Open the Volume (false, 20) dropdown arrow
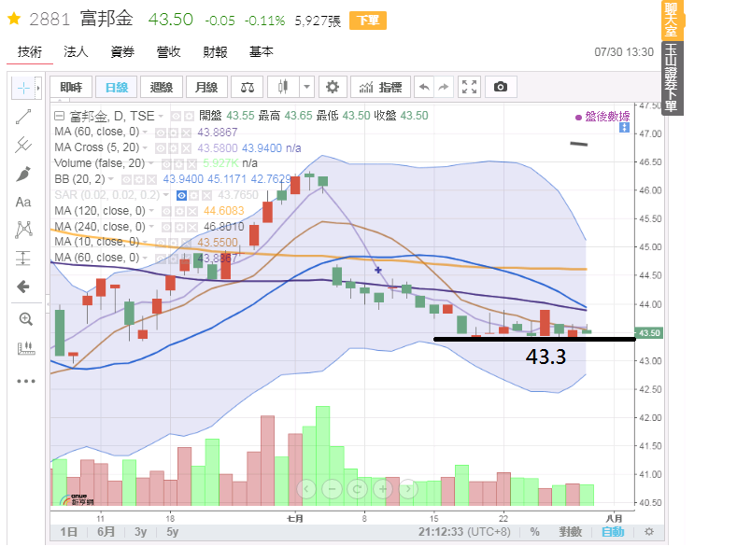737x560 pixels. point(151,163)
